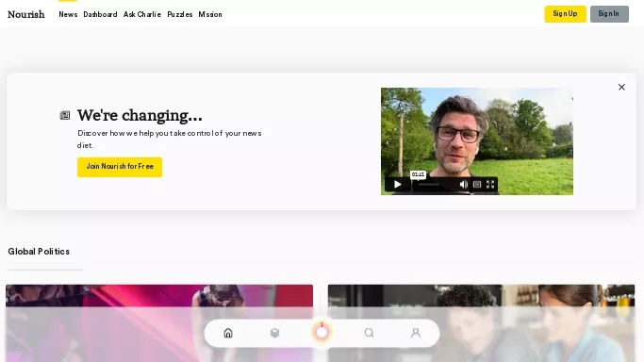Go to the Dashboard nav item
The width and height of the screenshot is (644, 362).
click(x=100, y=14)
